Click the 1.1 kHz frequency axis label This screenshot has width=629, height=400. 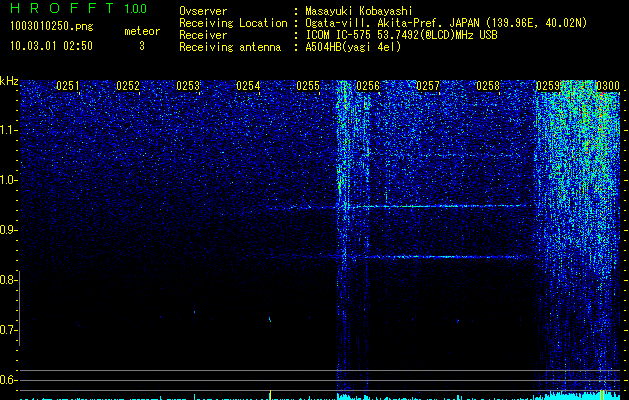coord(8,130)
